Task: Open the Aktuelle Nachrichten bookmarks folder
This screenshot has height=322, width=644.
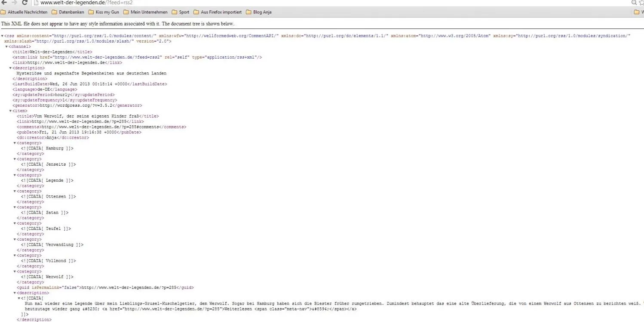Action: click(x=24, y=12)
